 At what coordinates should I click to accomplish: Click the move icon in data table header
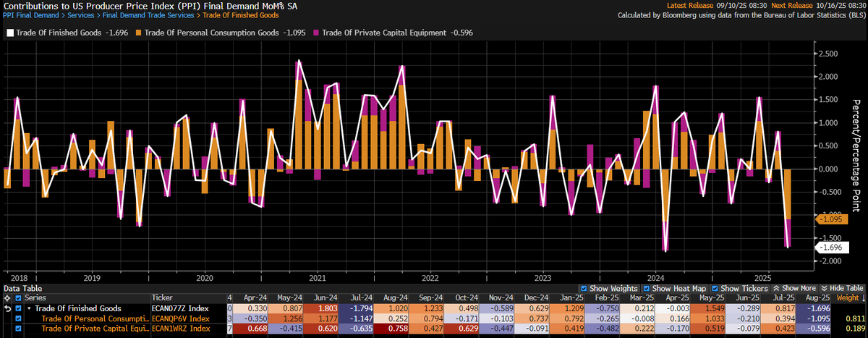pyautogui.click(x=7, y=297)
